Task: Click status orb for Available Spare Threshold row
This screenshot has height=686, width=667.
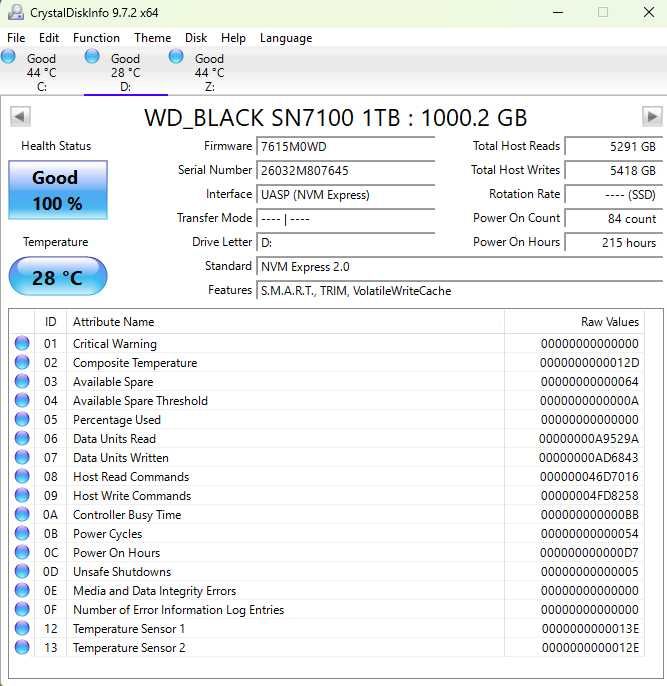Action: point(22,400)
